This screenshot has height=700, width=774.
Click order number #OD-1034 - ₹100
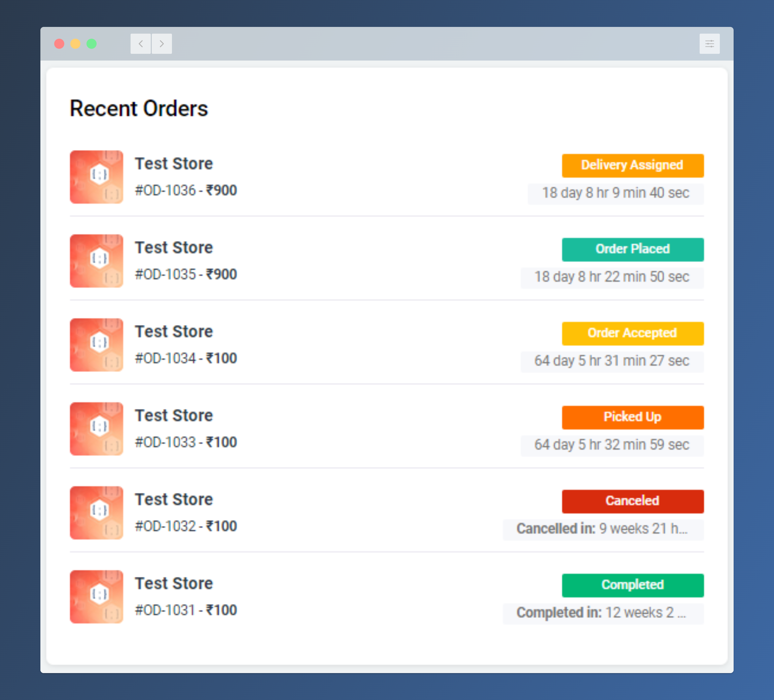click(x=186, y=359)
